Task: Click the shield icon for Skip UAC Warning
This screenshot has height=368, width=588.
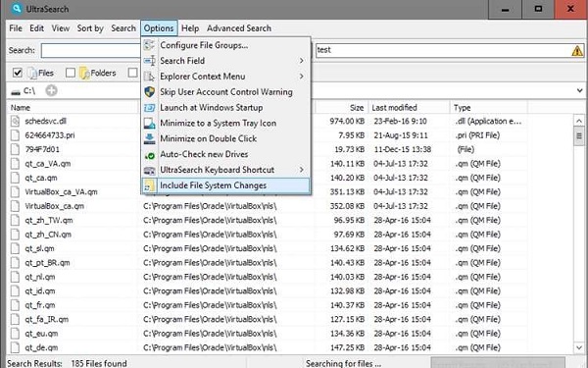Action: 149,92
